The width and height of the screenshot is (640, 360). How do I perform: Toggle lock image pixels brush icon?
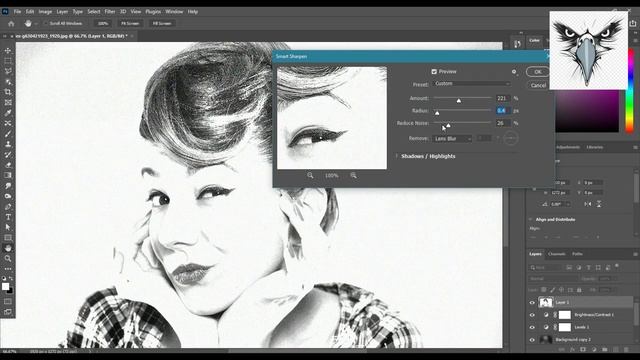click(x=553, y=290)
